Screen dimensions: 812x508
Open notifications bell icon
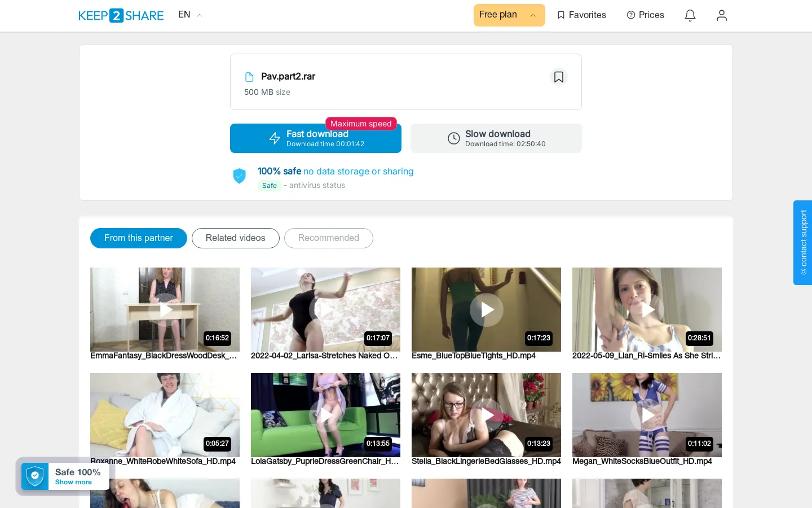point(690,15)
